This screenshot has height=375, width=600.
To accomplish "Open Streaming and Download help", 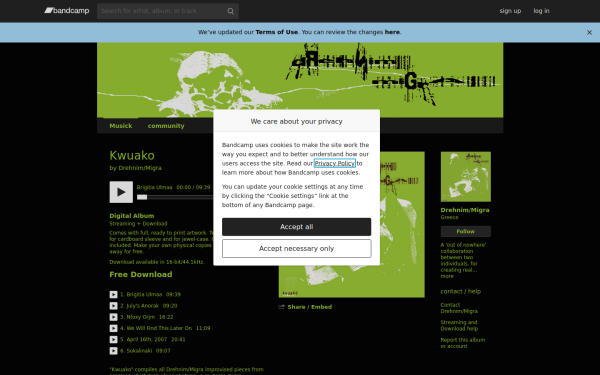I will (x=459, y=326).
